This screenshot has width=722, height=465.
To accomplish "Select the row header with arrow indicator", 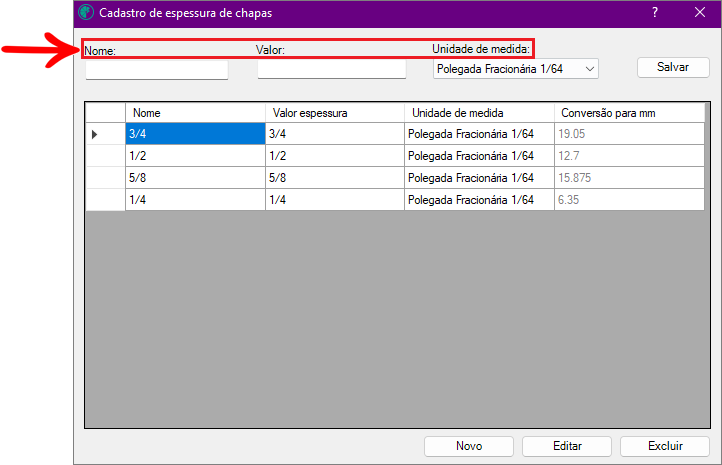I will coord(105,134).
